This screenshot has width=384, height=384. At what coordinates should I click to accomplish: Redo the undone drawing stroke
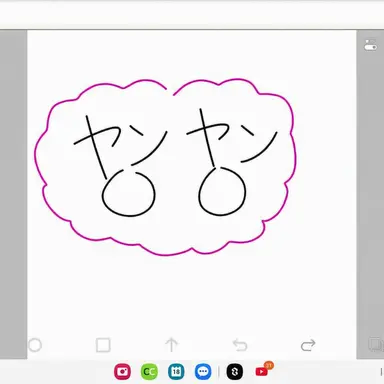click(x=308, y=345)
